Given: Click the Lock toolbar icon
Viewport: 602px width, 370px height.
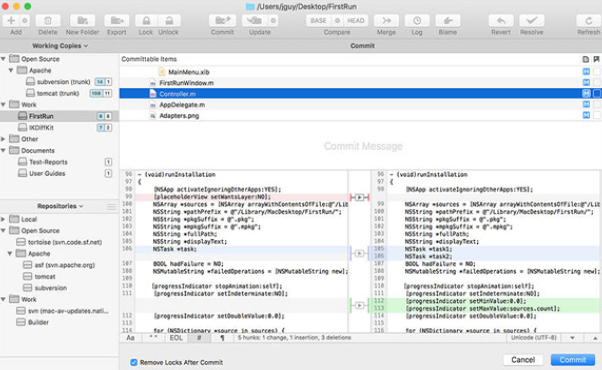Looking at the screenshot, I should click(146, 20).
